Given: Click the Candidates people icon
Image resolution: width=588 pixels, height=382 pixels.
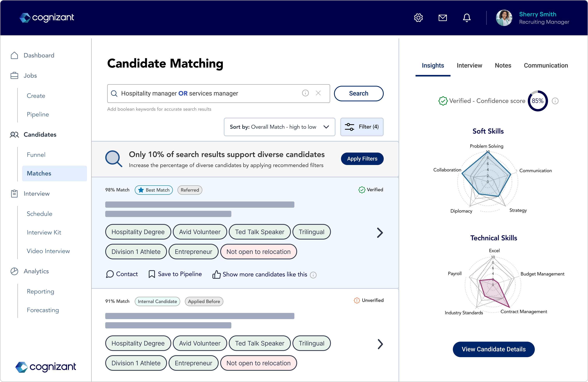Looking at the screenshot, I should pos(14,135).
